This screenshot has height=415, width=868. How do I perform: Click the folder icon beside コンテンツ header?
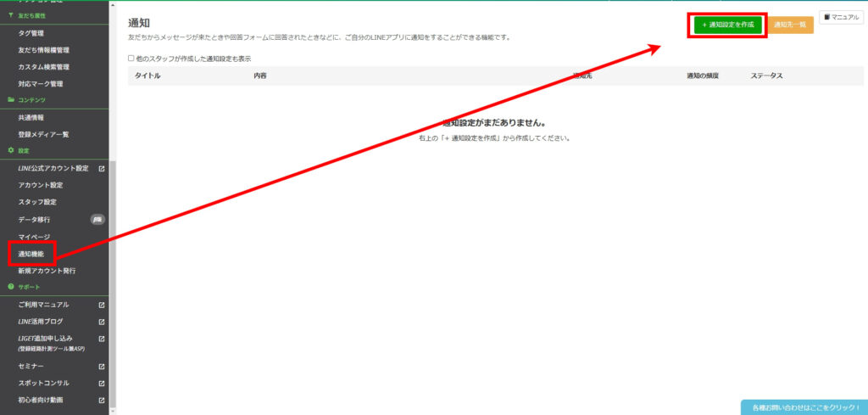(x=10, y=100)
